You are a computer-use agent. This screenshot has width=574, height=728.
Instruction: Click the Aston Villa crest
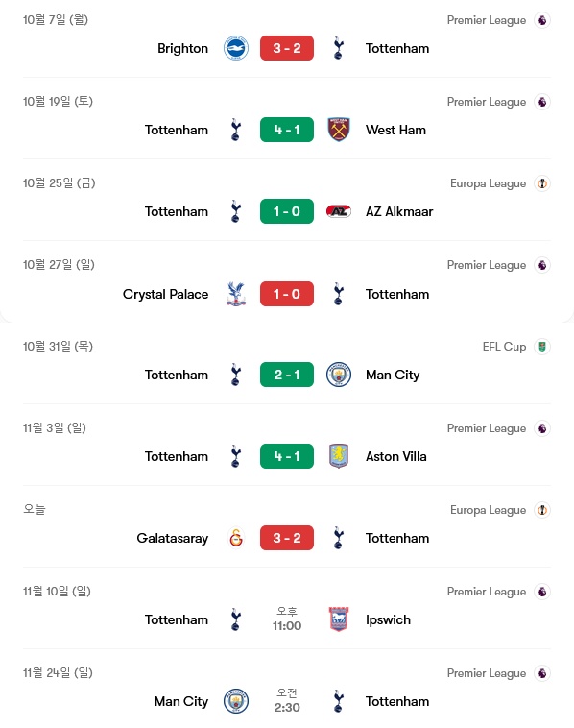339,456
